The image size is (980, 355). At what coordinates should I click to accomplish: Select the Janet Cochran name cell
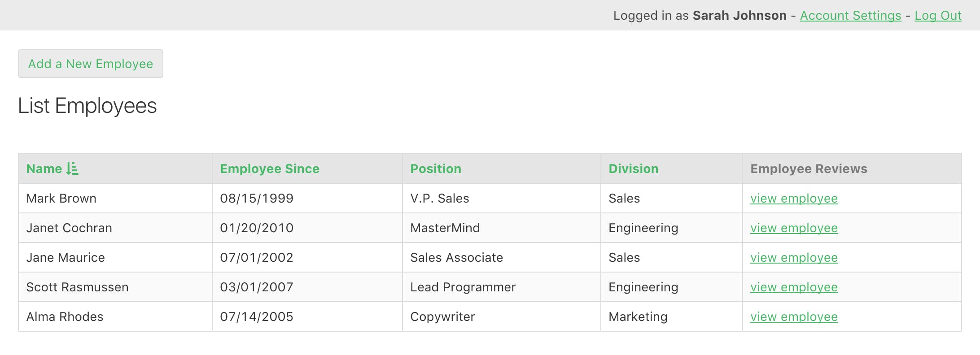115,228
